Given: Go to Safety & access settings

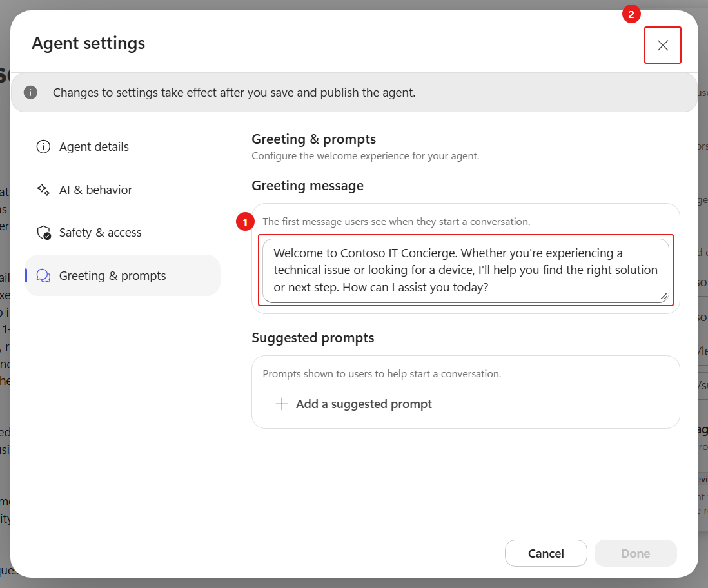Looking at the screenshot, I should pyautogui.click(x=123, y=233).
